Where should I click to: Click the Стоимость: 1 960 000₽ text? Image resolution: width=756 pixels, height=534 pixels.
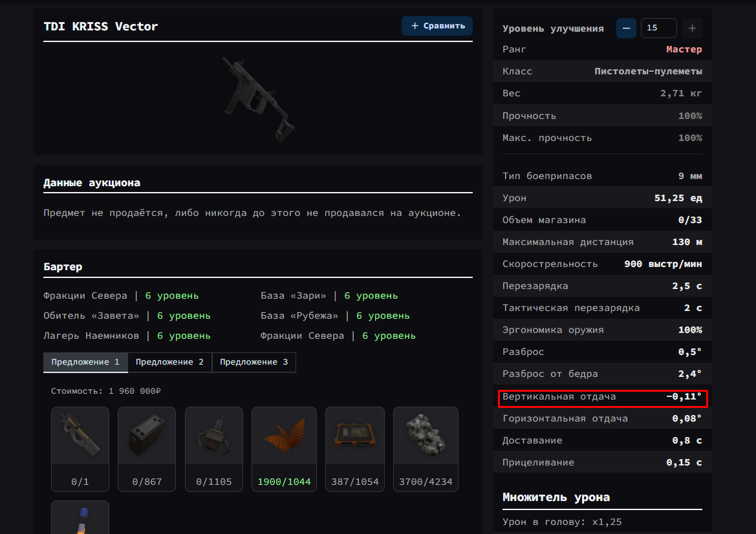(105, 391)
